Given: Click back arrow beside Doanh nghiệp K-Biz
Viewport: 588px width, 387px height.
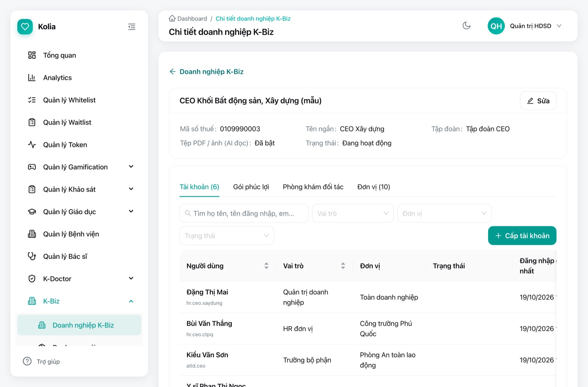Looking at the screenshot, I should 172,72.
